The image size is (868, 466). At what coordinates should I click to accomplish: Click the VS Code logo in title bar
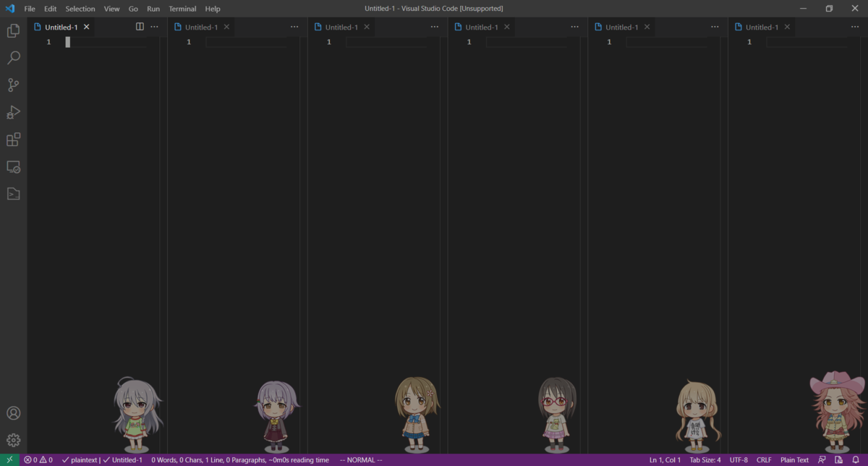(x=9, y=9)
